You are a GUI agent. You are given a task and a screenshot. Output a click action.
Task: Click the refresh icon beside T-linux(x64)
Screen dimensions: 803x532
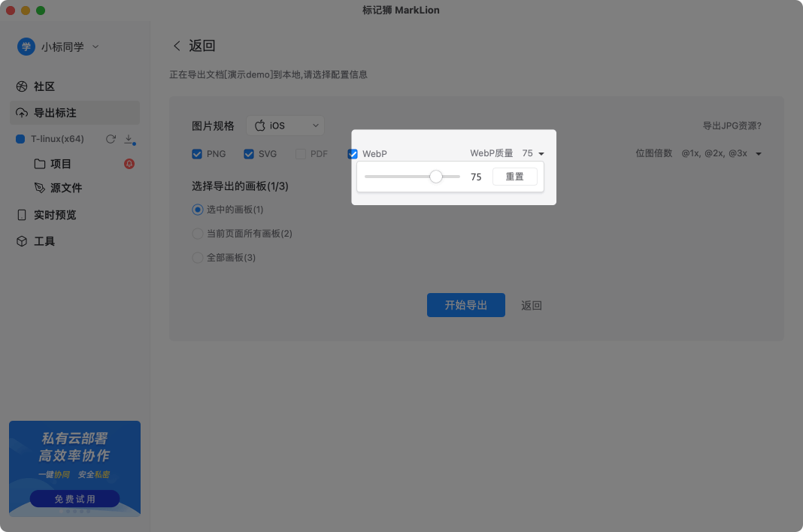[x=110, y=139]
